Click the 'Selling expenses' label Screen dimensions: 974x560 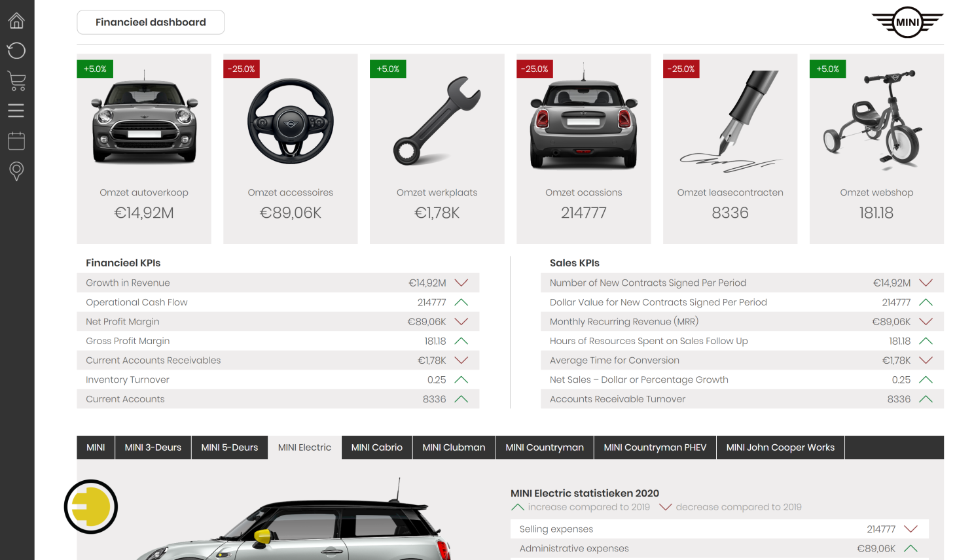click(x=556, y=529)
